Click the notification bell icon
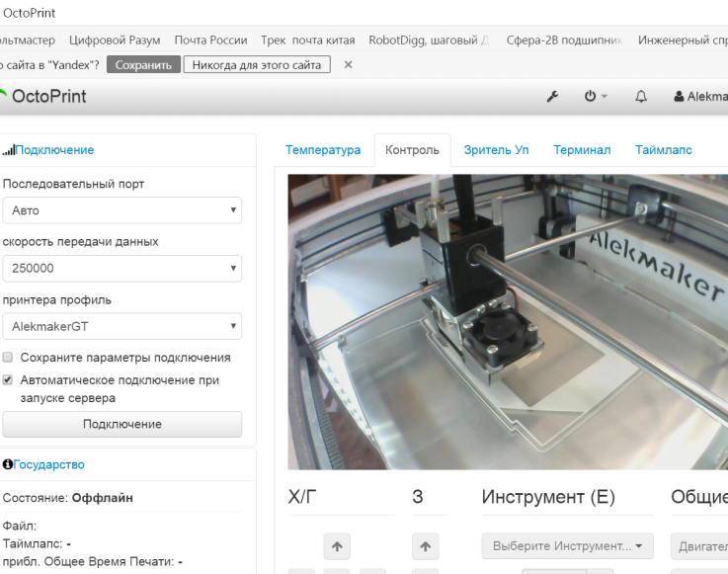The height and width of the screenshot is (574, 728). tap(641, 97)
